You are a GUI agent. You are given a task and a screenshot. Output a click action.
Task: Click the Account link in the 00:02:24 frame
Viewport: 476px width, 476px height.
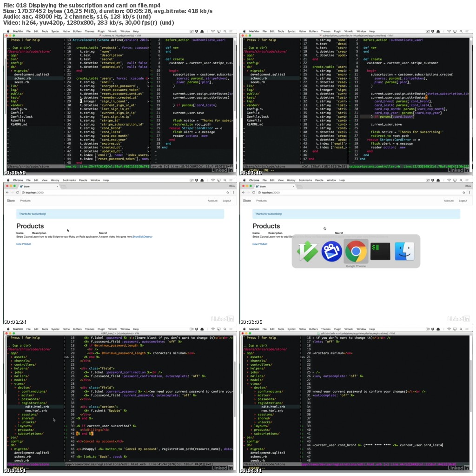coord(212,201)
